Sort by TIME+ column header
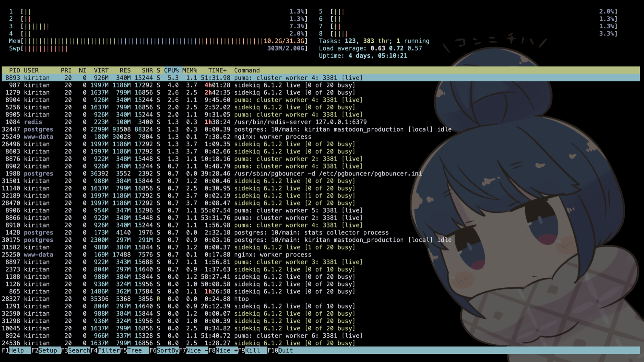 218,71
